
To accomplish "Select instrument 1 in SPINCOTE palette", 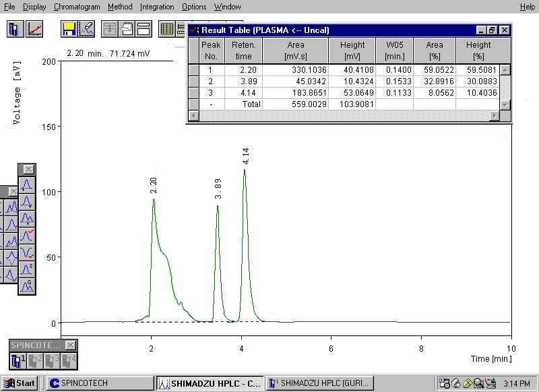I will [18, 360].
